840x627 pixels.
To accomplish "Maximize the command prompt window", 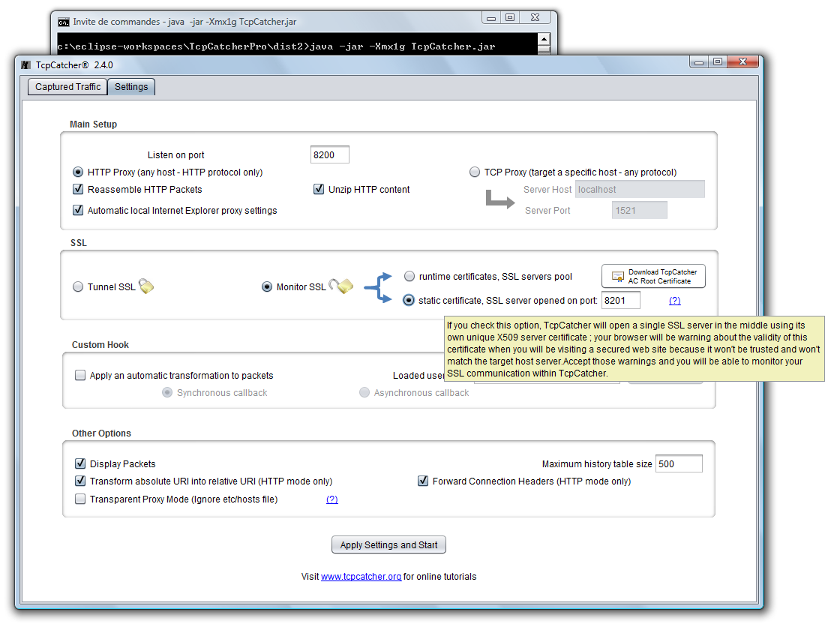I will [510, 18].
